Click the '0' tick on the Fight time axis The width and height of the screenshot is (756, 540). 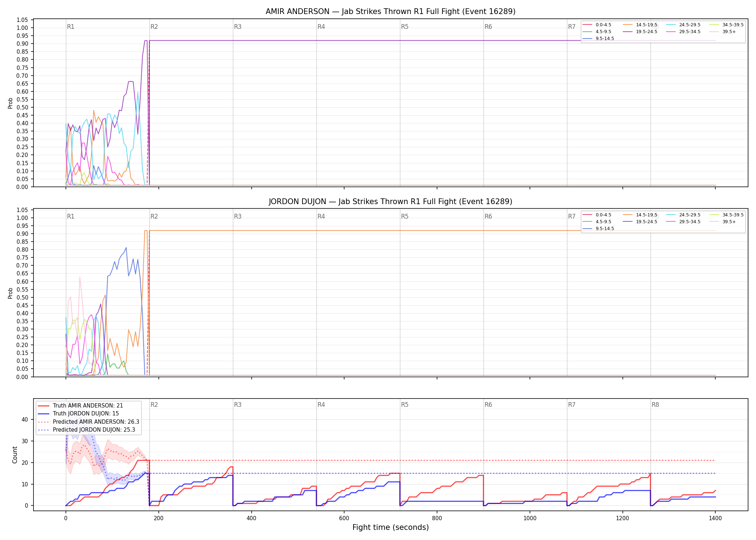click(x=66, y=518)
